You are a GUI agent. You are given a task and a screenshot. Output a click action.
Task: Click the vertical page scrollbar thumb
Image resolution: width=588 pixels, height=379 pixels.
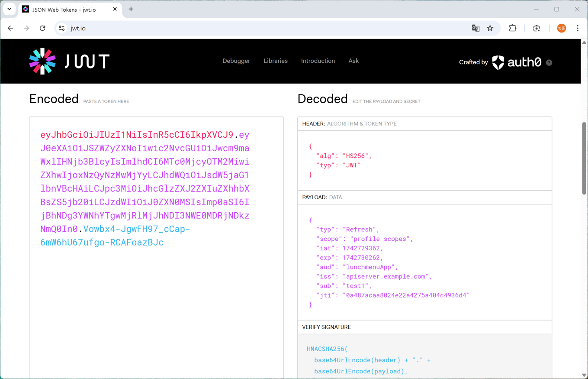(x=584, y=159)
